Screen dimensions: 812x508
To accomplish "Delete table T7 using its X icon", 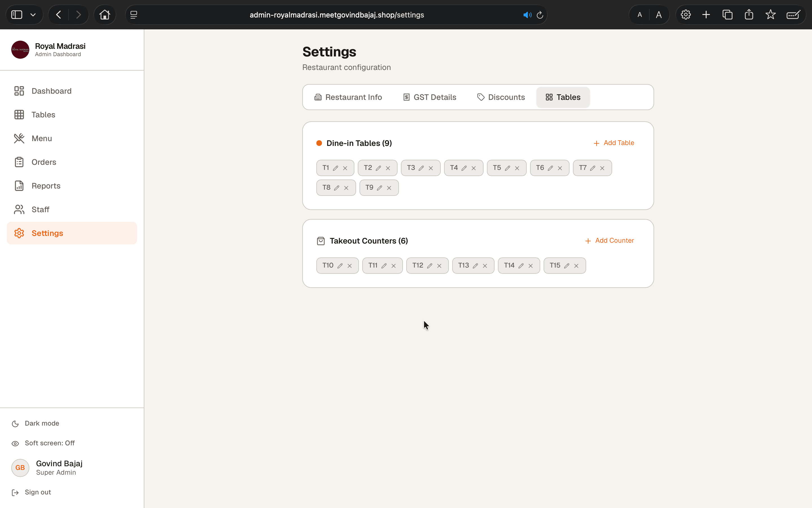I will (602, 168).
